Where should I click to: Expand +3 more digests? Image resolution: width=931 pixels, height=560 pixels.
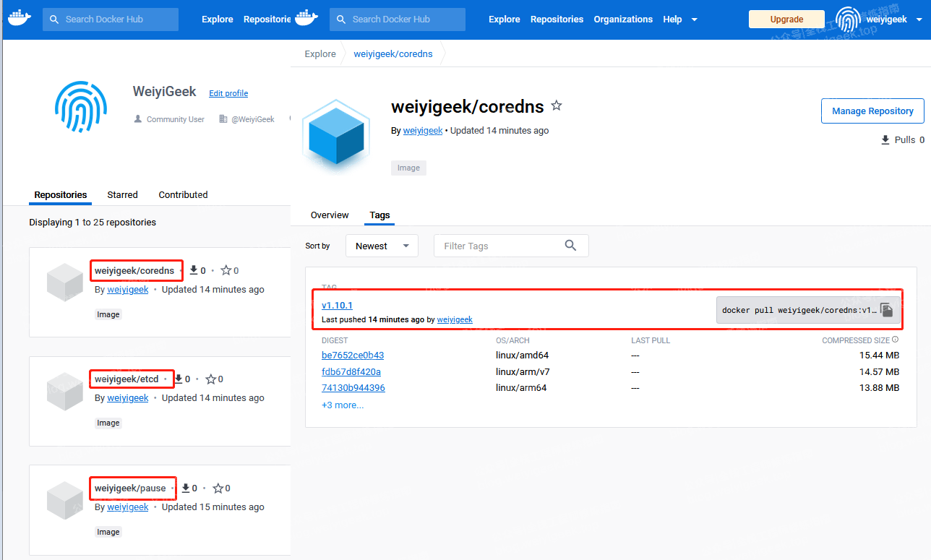pos(343,405)
